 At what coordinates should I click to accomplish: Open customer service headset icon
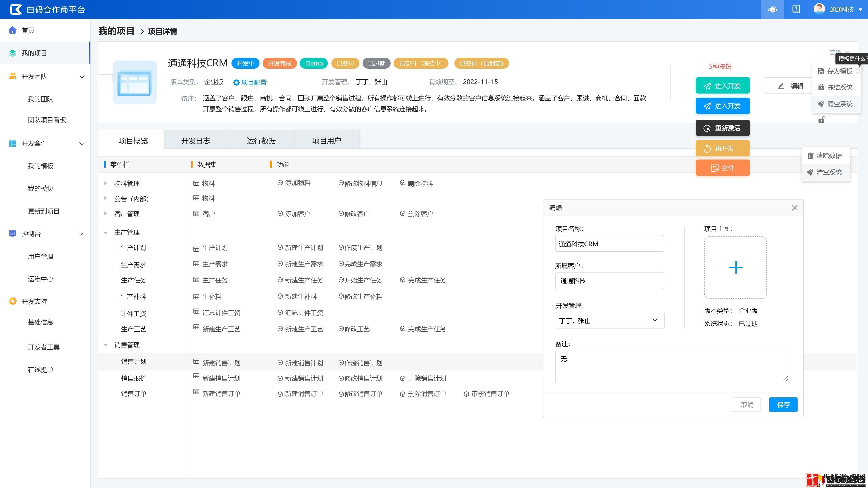tap(772, 9)
